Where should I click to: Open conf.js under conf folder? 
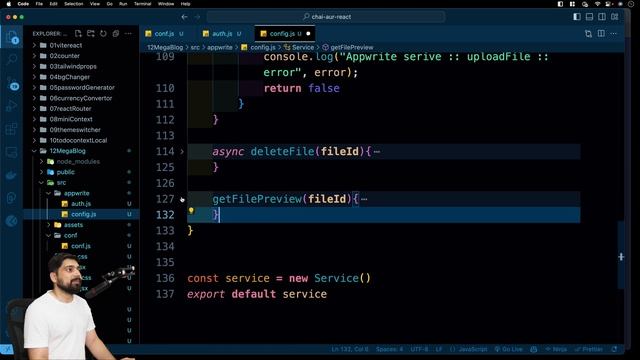[x=81, y=246]
